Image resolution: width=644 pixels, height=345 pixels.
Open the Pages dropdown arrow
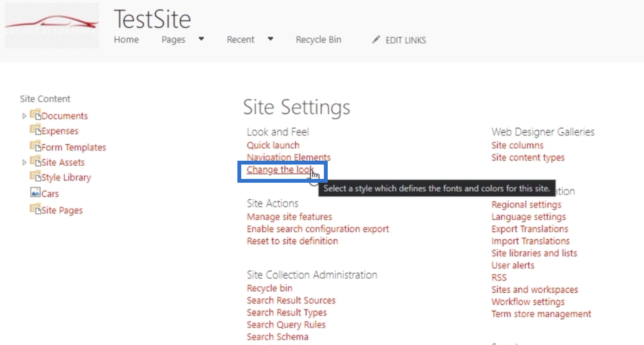tap(201, 39)
